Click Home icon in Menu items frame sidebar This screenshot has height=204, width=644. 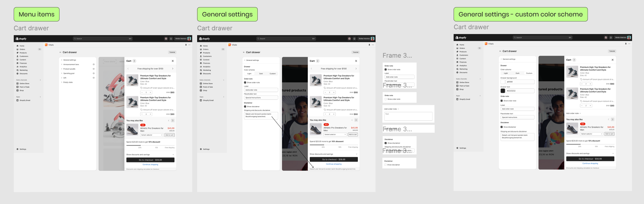(18, 46)
